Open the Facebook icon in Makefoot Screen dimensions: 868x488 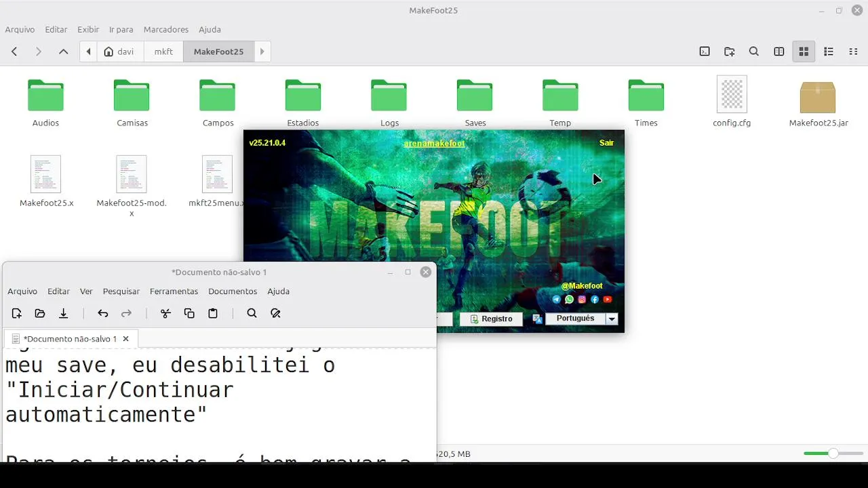pyautogui.click(x=595, y=299)
